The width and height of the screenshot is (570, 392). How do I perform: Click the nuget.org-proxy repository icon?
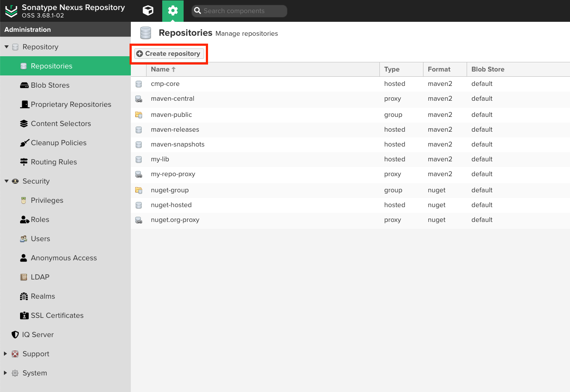coord(139,220)
